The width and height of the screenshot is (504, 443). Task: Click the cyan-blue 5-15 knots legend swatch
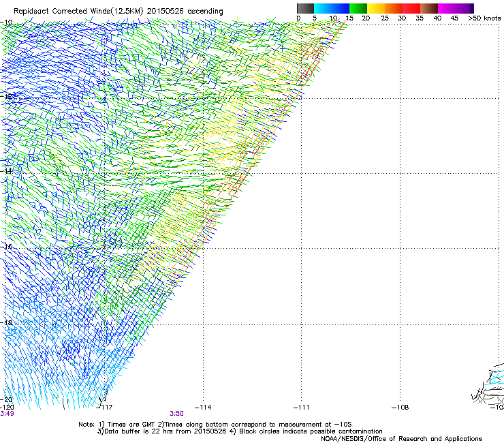coord(332,8)
